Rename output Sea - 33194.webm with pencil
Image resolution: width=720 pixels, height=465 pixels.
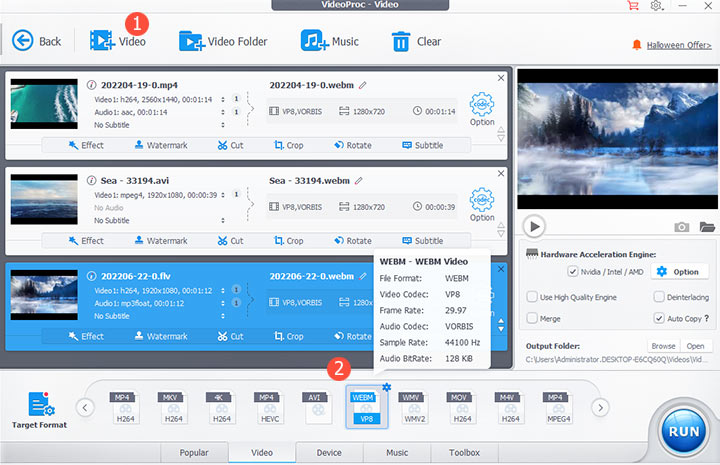[359, 180]
